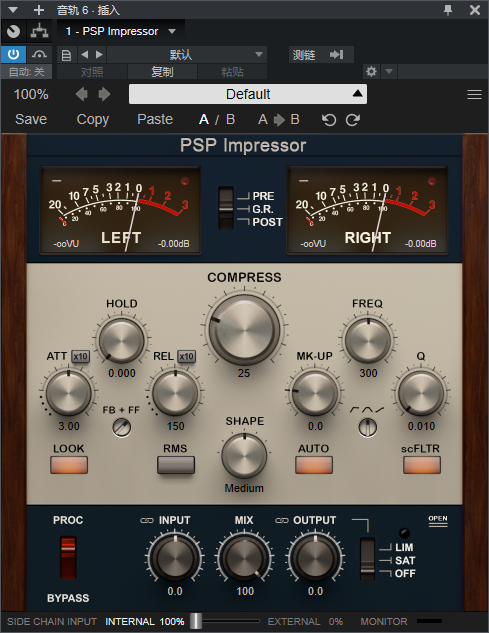Enable the LOOK button
The image size is (489, 633).
point(69,465)
